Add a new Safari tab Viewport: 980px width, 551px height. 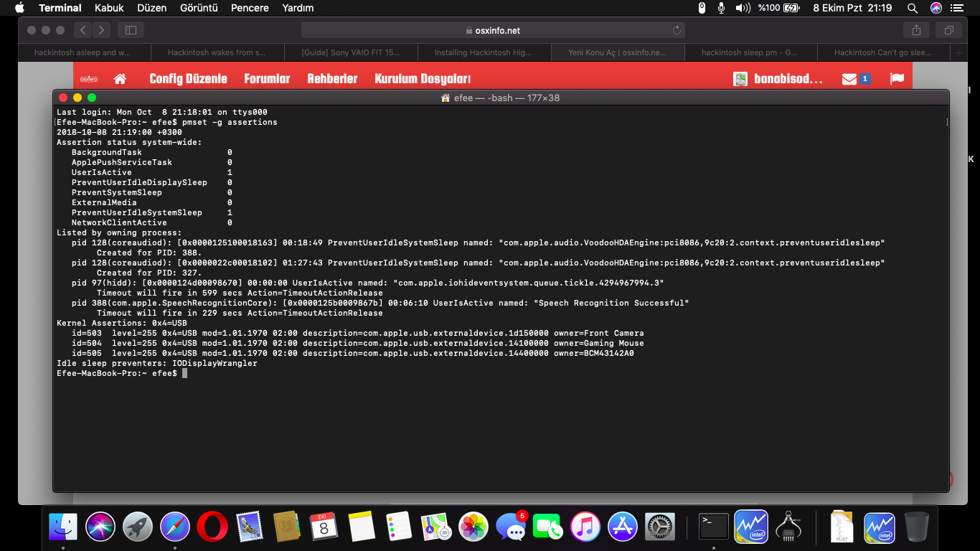[x=958, y=52]
